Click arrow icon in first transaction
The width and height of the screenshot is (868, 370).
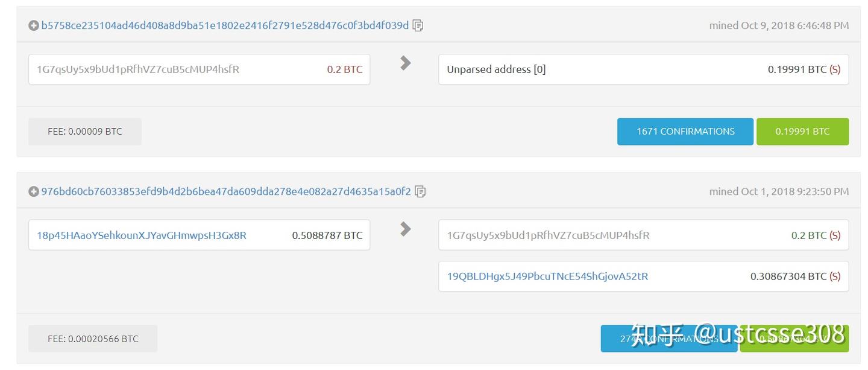point(406,63)
